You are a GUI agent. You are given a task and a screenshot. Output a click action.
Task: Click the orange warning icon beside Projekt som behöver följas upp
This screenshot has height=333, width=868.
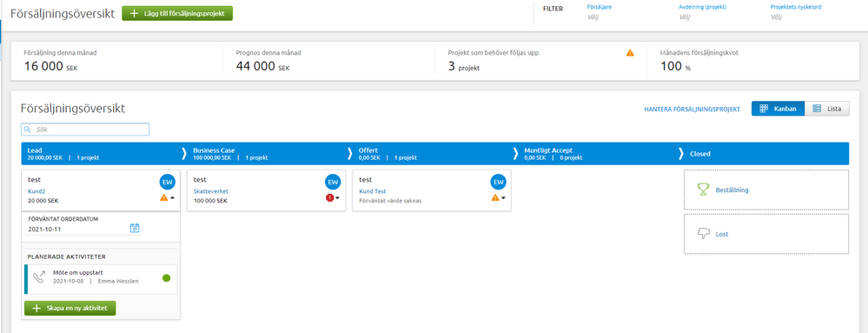coord(630,53)
